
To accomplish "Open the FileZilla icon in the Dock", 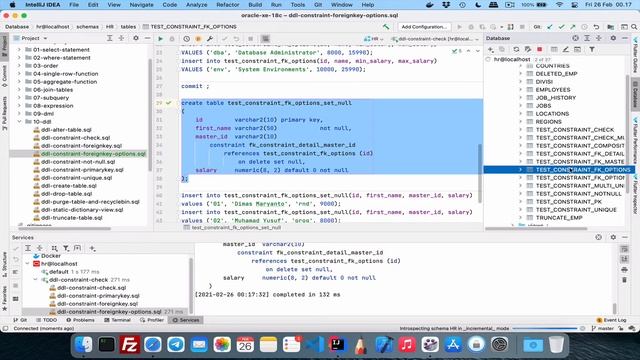I will click(x=129, y=345).
